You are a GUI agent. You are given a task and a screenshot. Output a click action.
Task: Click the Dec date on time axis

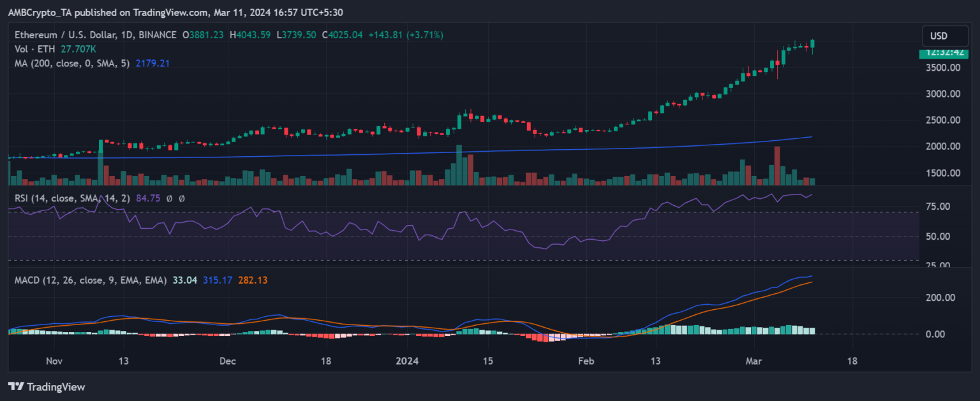click(x=227, y=361)
